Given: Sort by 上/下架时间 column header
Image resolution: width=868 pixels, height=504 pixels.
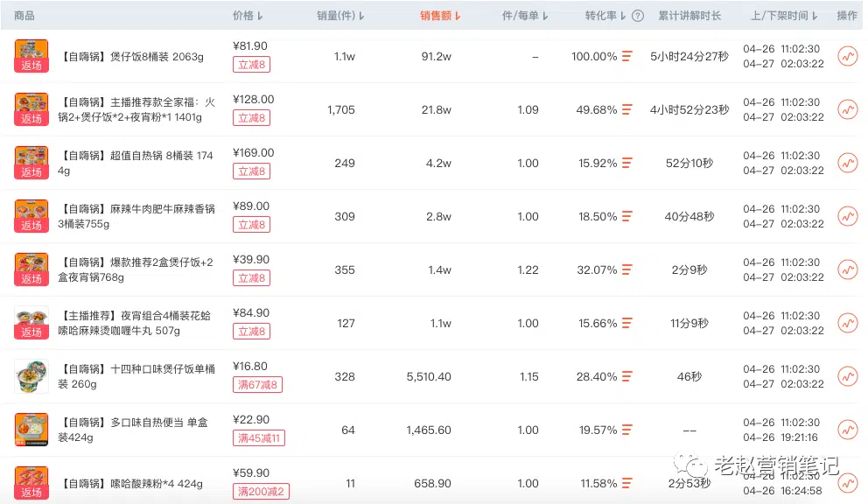Looking at the screenshot, I should [x=784, y=16].
